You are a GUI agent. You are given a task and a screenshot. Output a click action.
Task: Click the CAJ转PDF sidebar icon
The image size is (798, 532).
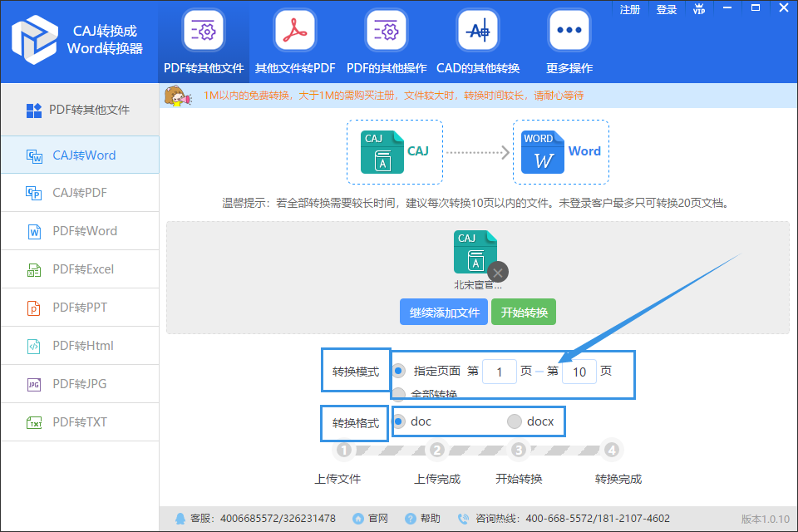[34, 193]
